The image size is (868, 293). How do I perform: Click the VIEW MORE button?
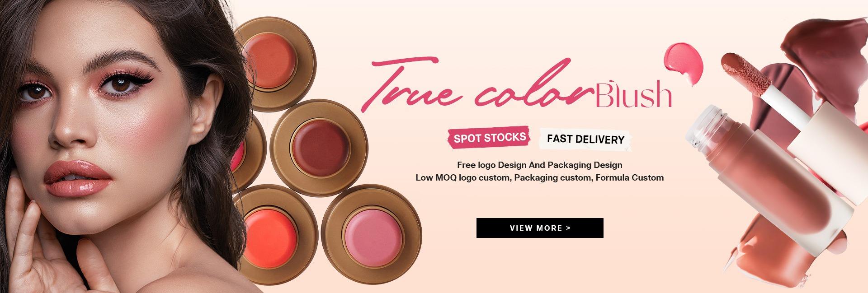click(x=540, y=228)
